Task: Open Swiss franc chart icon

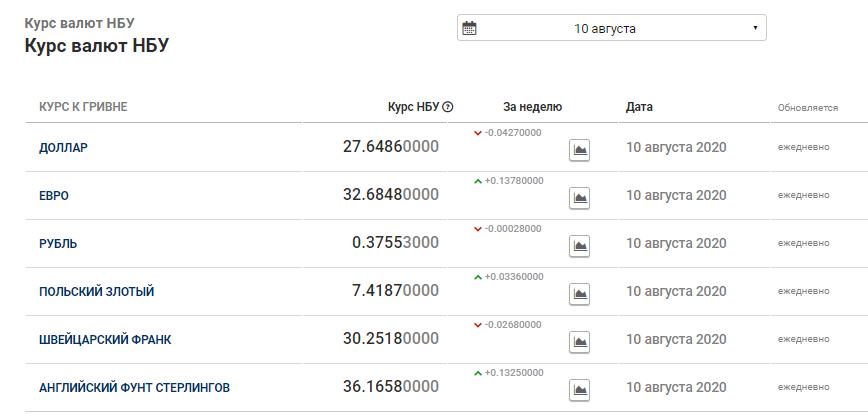Action: [x=579, y=342]
